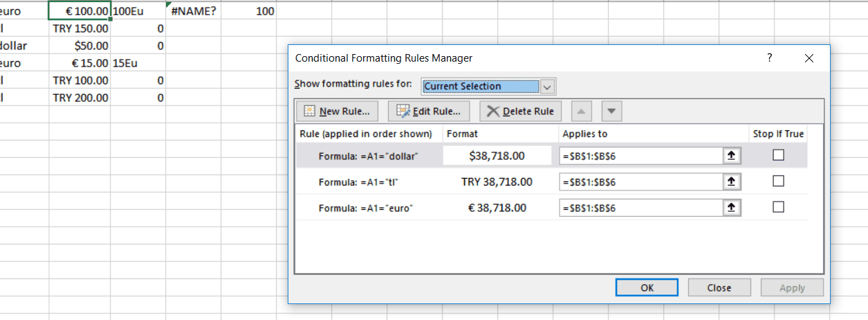This screenshot has width=868, height=320.
Task: Click the TRY 38,718.00 format preview
Action: (497, 181)
